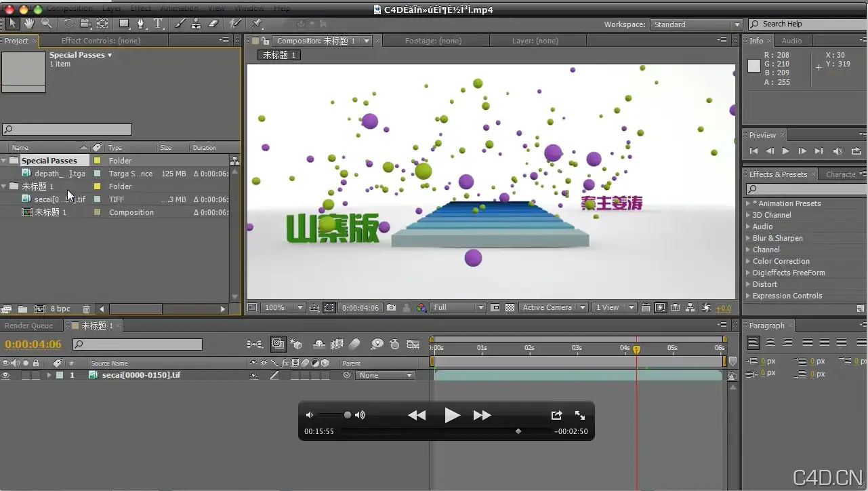Select the Zoom magnifier tool
The image size is (868, 491).
click(x=46, y=23)
